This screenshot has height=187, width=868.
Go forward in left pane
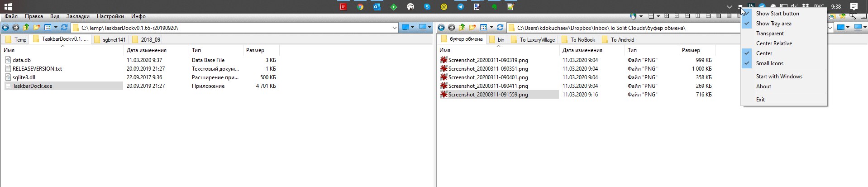click(x=15, y=28)
